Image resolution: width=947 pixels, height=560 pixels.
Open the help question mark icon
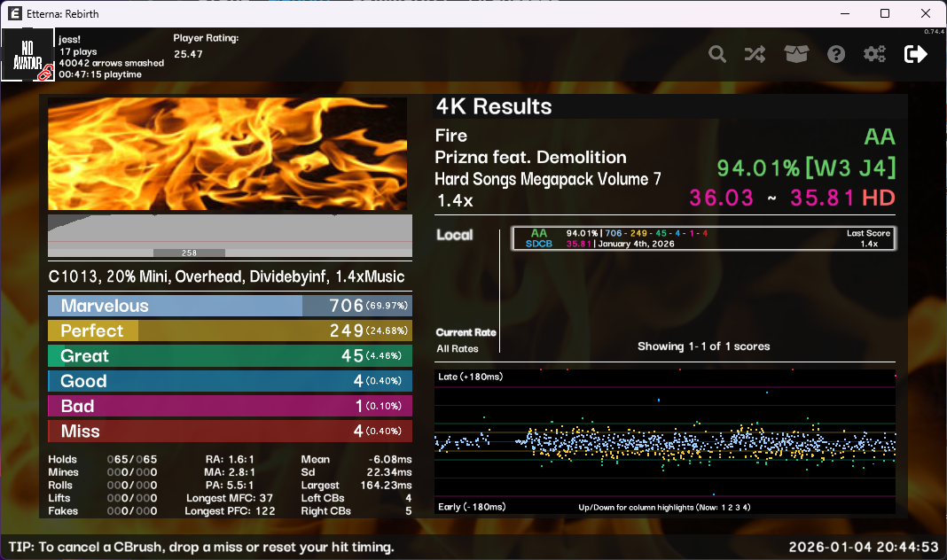[x=836, y=54]
